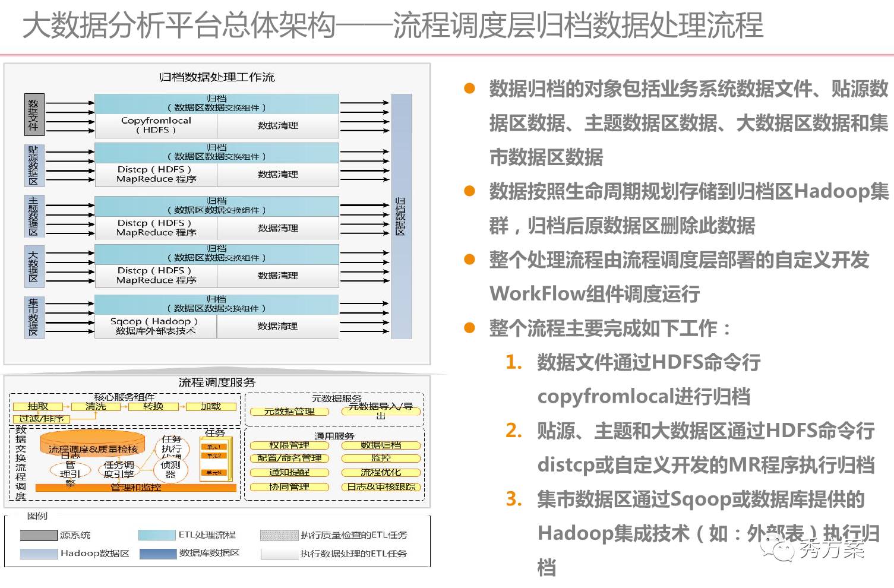Viewport: 894px width, 588px height.
Task: Click Distcp MapReduce cell in 贴源数据区 row
Action: pos(156,174)
